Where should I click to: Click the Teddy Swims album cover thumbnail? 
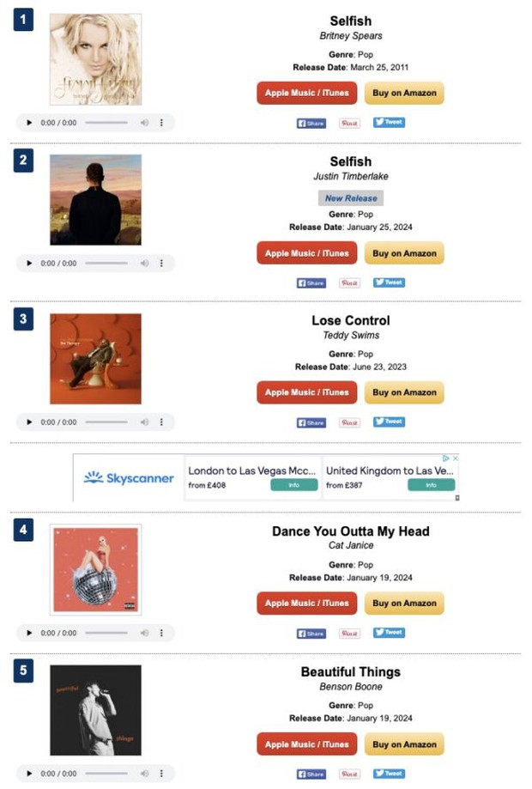point(95,359)
